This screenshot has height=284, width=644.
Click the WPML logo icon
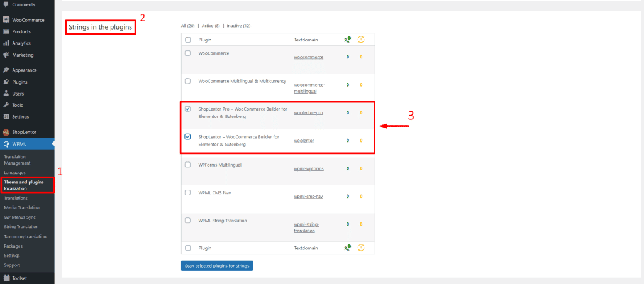(6, 144)
